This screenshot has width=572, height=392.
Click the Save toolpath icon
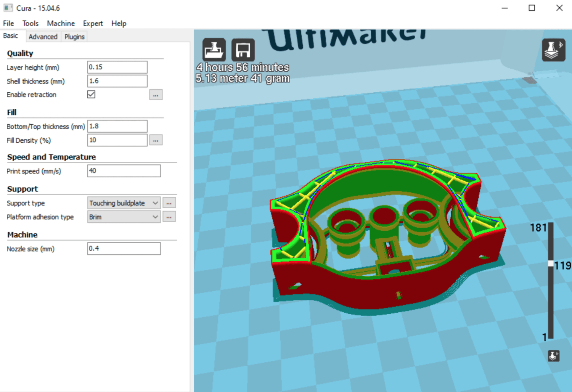[243, 50]
